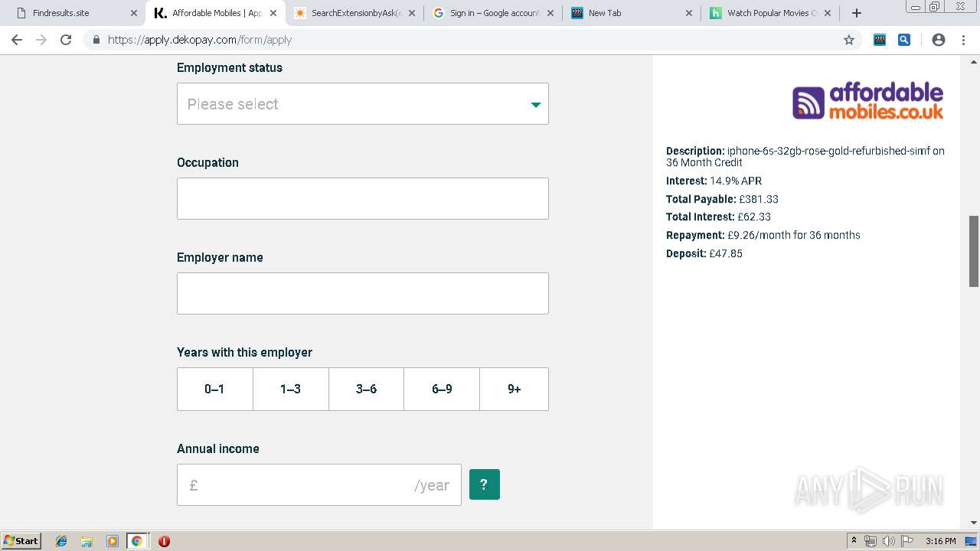Viewport: 980px width, 551px height.
Task: Close the Affordable Mobiles tab
Action: (x=273, y=13)
